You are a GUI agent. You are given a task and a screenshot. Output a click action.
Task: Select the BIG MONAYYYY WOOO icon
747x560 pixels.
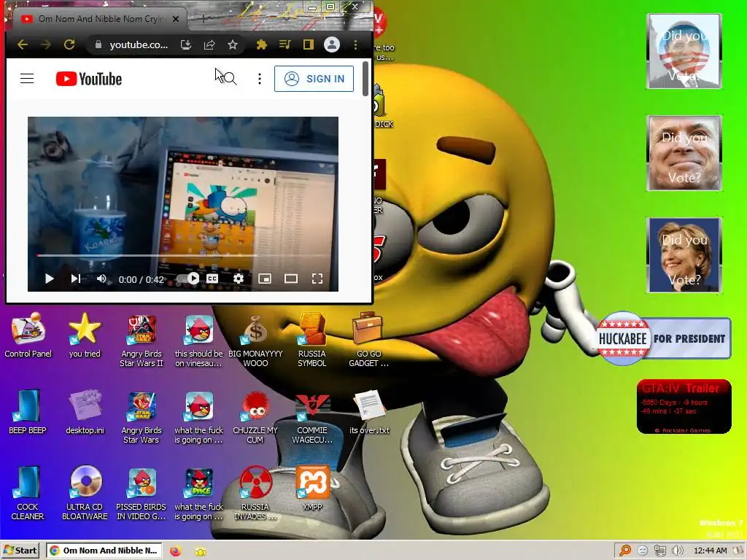coord(255,341)
